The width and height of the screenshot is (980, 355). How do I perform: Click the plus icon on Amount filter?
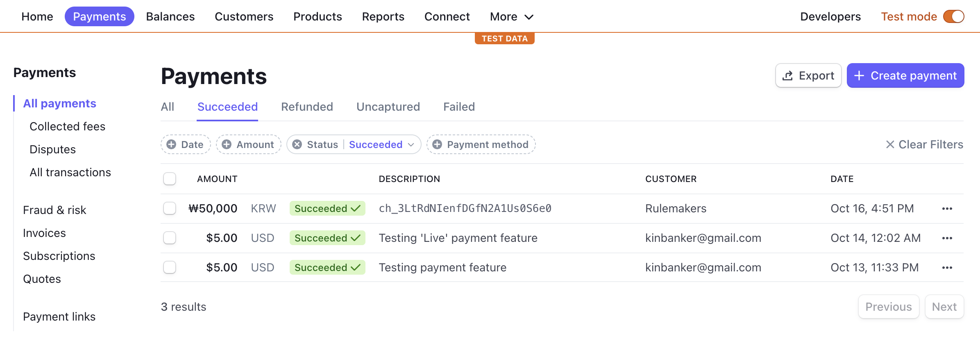[x=227, y=145]
